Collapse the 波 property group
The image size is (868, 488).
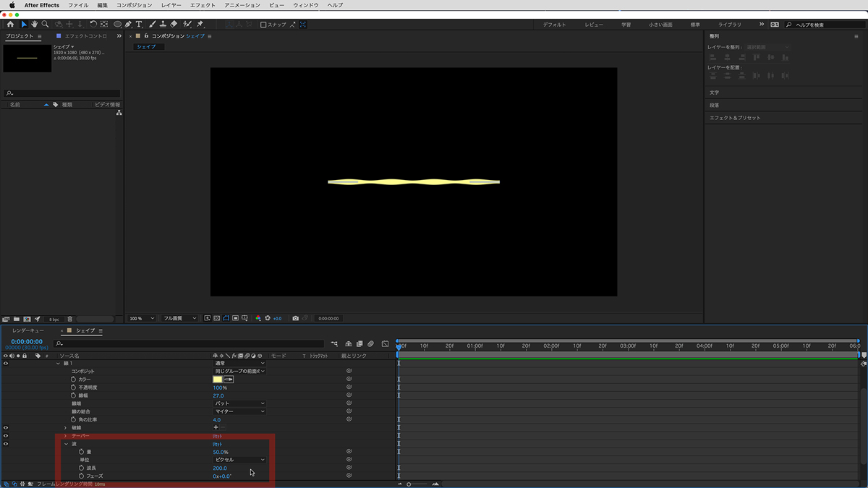click(x=66, y=444)
